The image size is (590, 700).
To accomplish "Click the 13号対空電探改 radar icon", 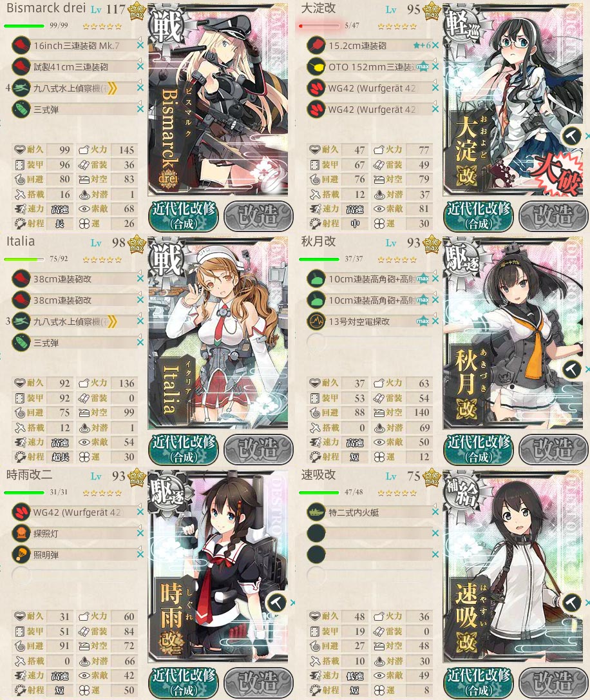I will point(316,321).
